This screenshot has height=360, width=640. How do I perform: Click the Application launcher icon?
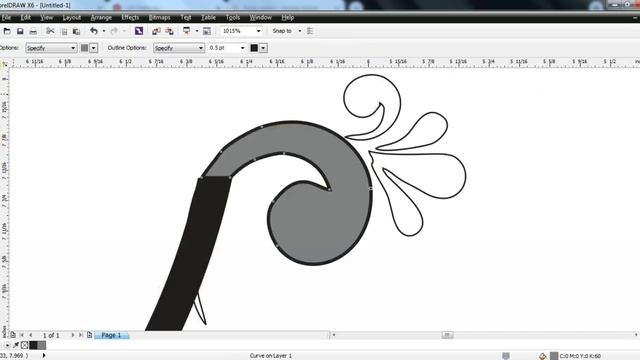[x=187, y=31]
